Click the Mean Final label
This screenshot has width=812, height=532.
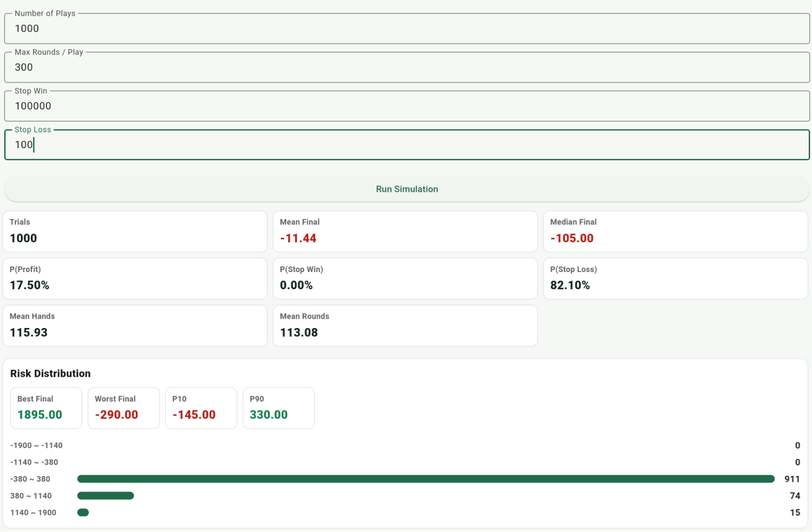(x=300, y=222)
